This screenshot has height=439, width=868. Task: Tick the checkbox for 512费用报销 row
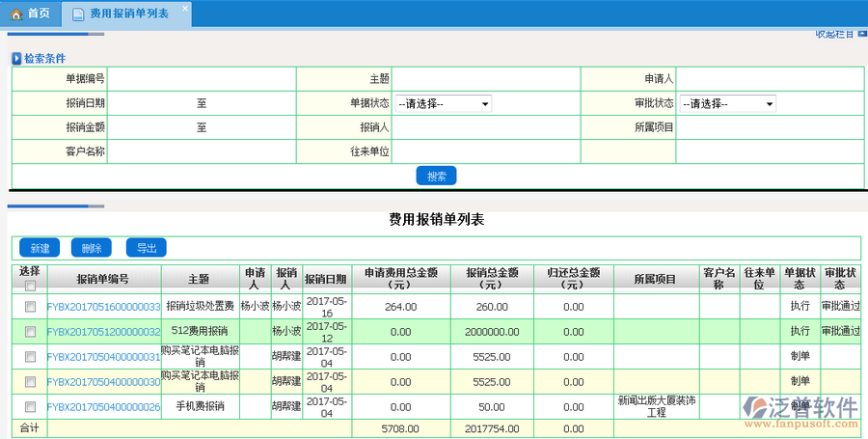coord(30,331)
